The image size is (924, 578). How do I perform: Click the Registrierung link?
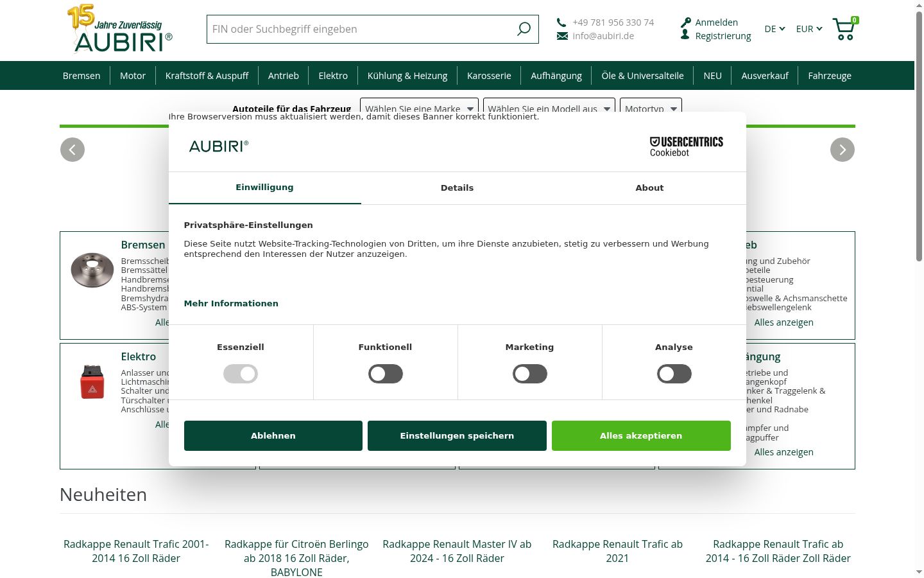point(723,36)
